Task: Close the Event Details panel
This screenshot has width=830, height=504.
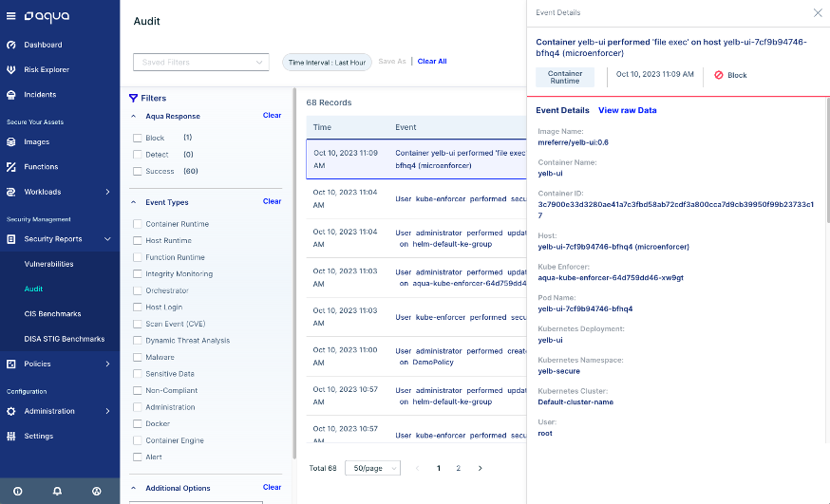Action: 818,12
